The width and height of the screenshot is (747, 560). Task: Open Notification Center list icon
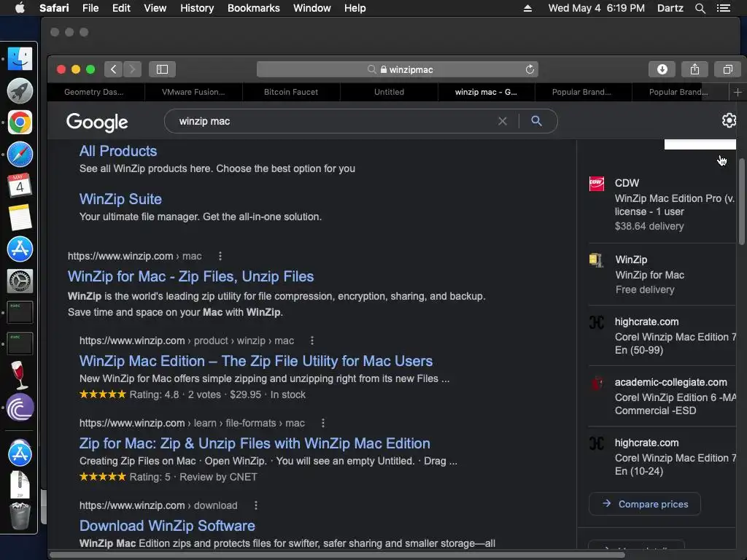(723, 8)
